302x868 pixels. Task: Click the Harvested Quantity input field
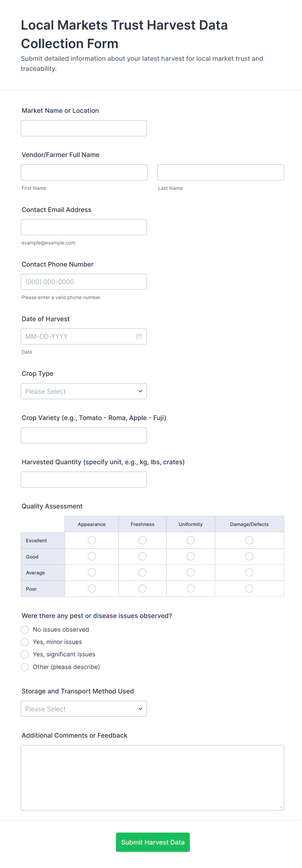84,479
